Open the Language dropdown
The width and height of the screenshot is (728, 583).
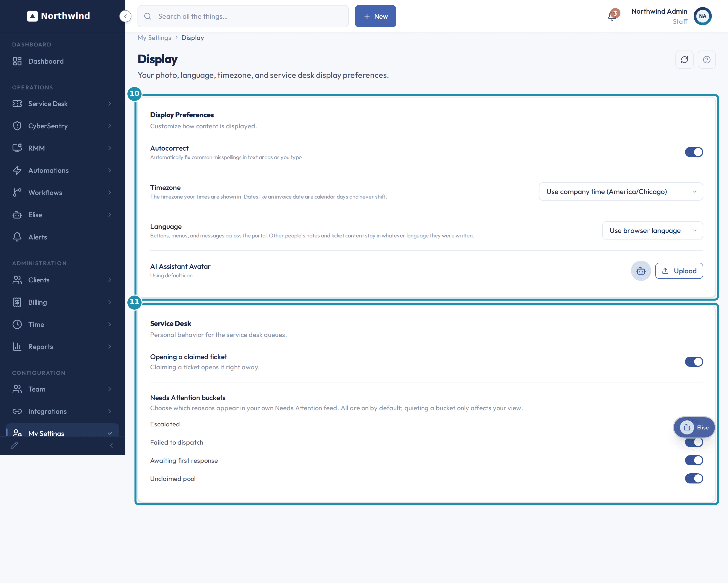652,230
